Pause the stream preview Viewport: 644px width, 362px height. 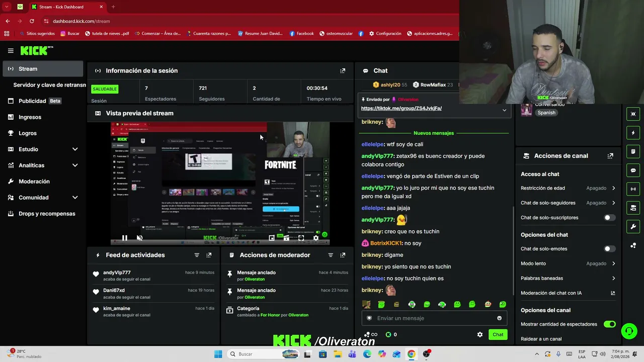(x=125, y=238)
